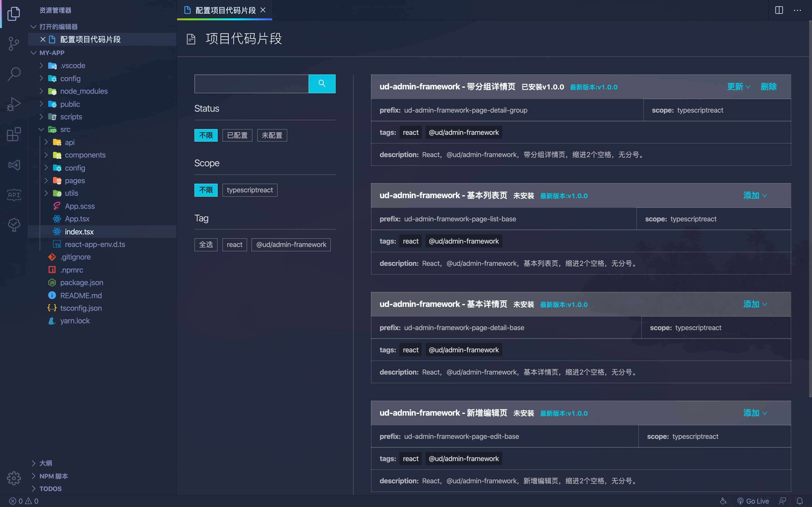Viewport: 812px width, 507px height.
Task: Filter Status by 已配置
Action: (x=237, y=135)
